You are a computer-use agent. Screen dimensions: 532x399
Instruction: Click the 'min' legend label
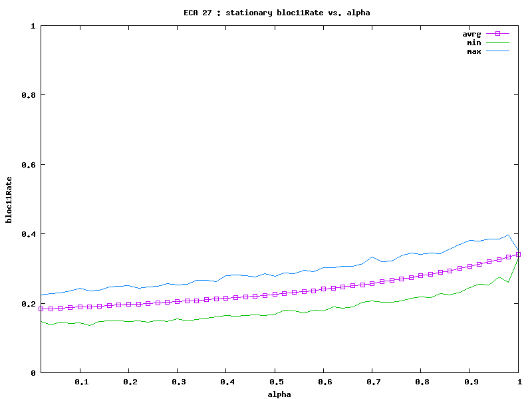coord(473,42)
